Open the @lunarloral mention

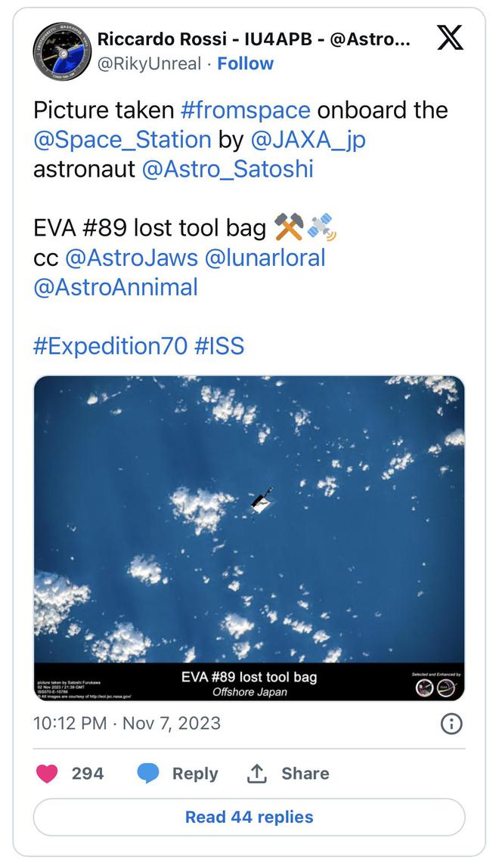(x=265, y=258)
